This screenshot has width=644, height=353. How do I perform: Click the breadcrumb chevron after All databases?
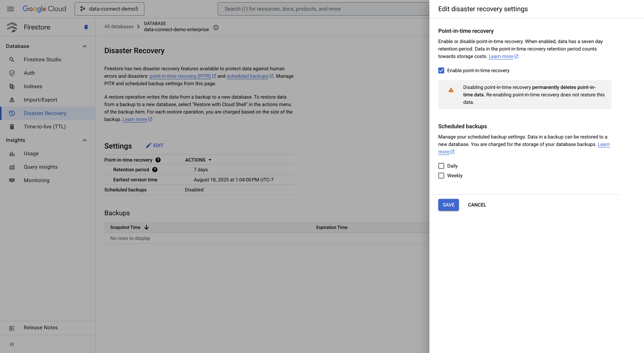pyautogui.click(x=138, y=27)
